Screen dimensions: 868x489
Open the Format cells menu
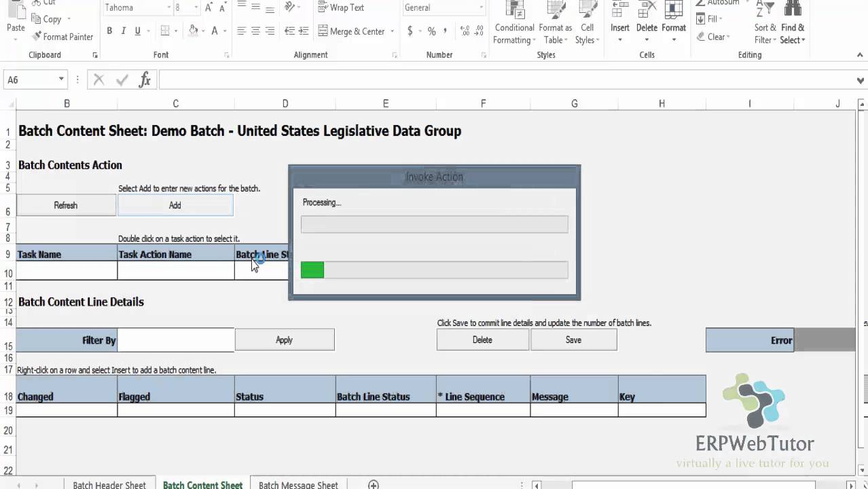(674, 23)
